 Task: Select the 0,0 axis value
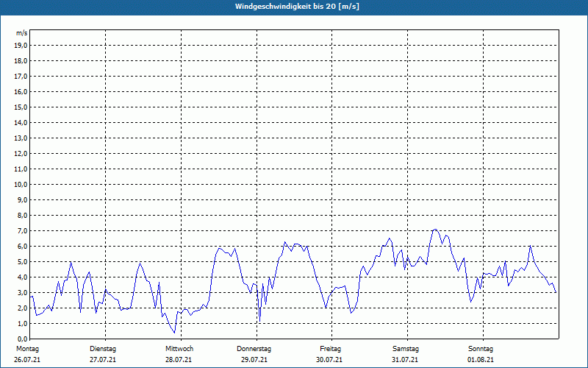click(x=22, y=339)
